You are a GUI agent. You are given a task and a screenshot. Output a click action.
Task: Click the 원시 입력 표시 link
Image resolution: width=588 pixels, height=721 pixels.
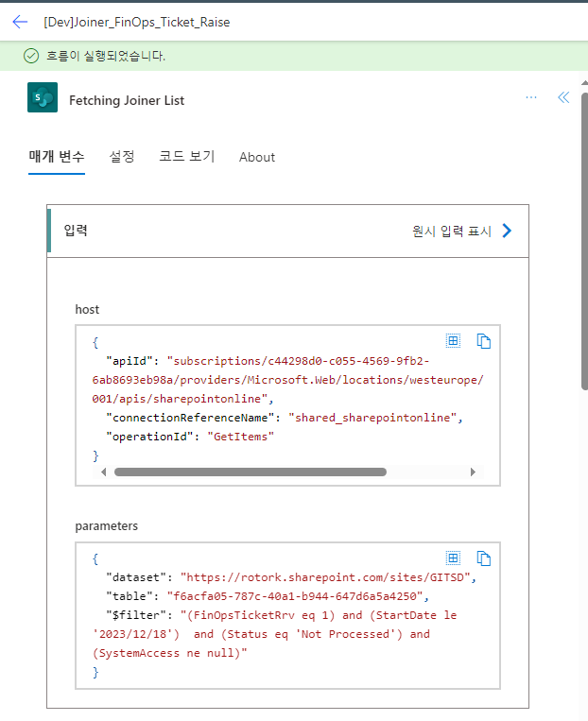452,231
